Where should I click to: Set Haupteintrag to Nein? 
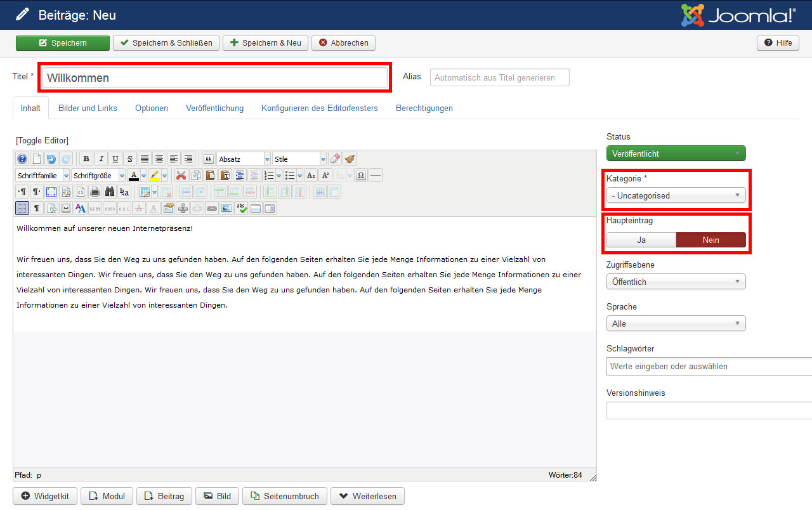[710, 240]
